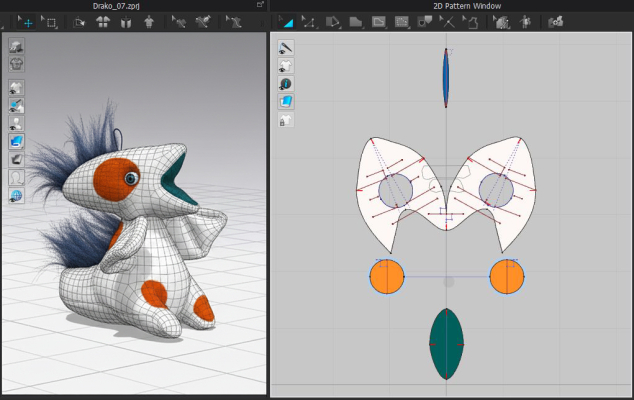Select the Internal Polygon line tool
Screen dimensions: 634x400
click(x=378, y=22)
